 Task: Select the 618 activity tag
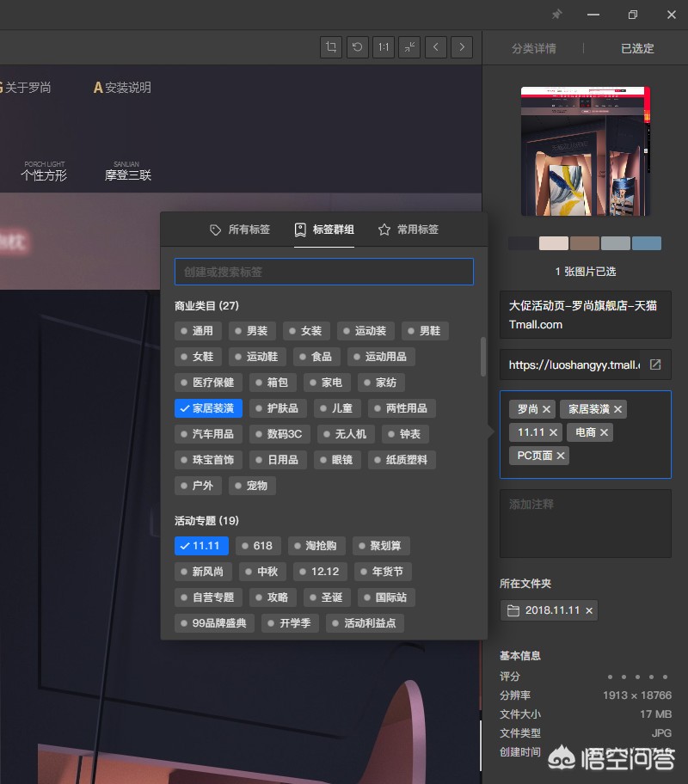(x=258, y=546)
